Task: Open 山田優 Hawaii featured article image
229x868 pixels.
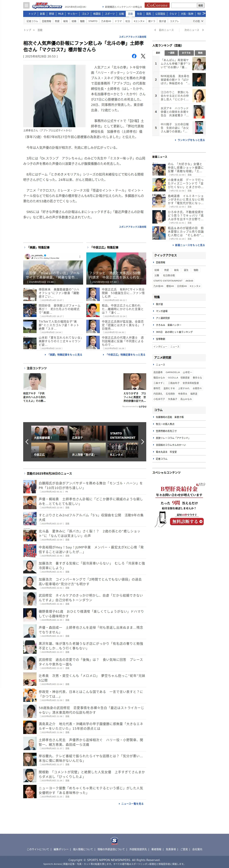Action: click(x=53, y=269)
